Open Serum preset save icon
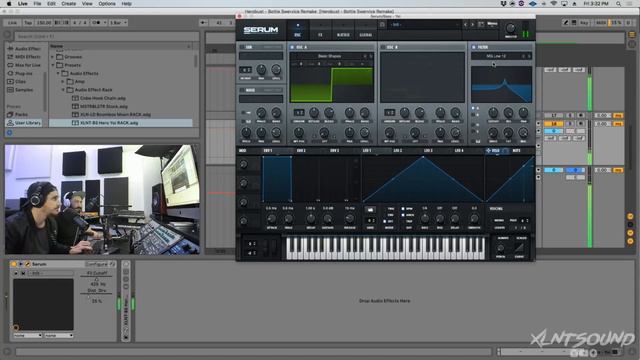Screen dimensions: 640x360 pos(382,24)
